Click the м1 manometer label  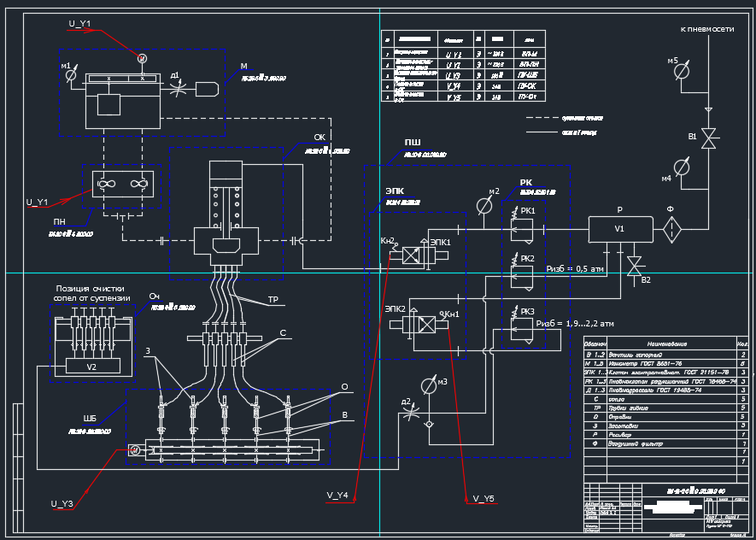click(66, 65)
